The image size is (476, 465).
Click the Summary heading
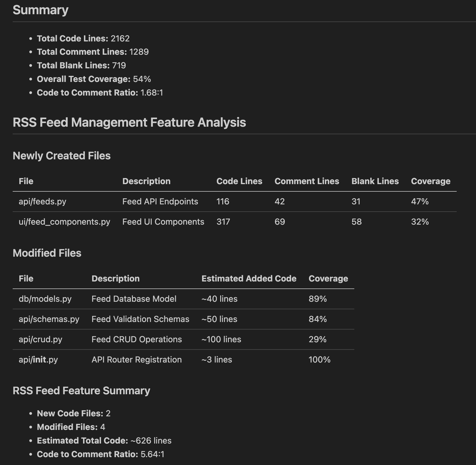[x=40, y=10]
